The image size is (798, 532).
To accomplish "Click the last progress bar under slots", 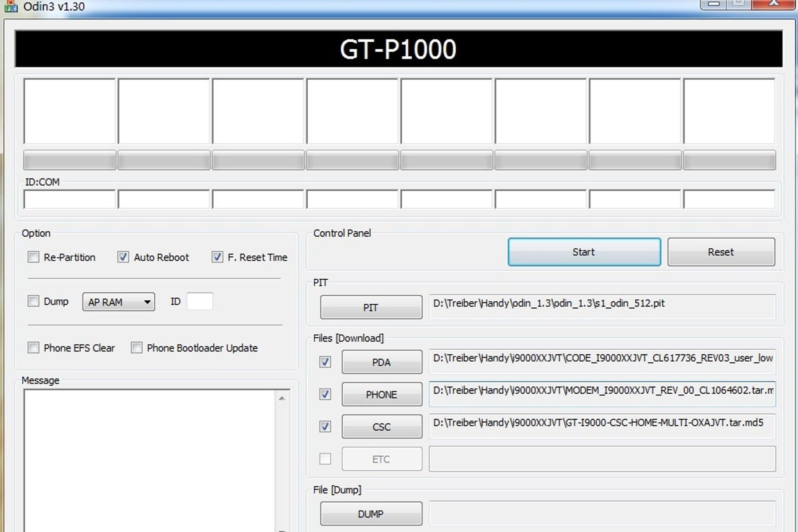I will pos(729,160).
